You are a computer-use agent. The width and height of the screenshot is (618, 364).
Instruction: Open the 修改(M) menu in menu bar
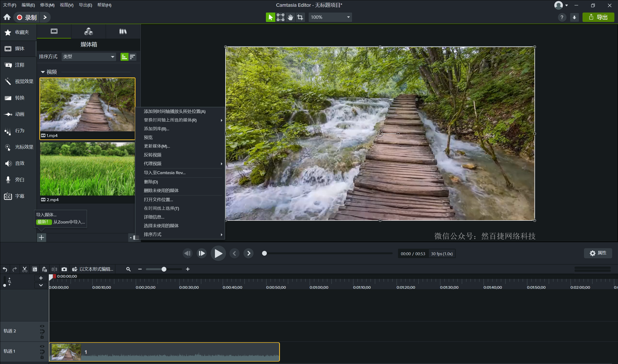tap(47, 5)
